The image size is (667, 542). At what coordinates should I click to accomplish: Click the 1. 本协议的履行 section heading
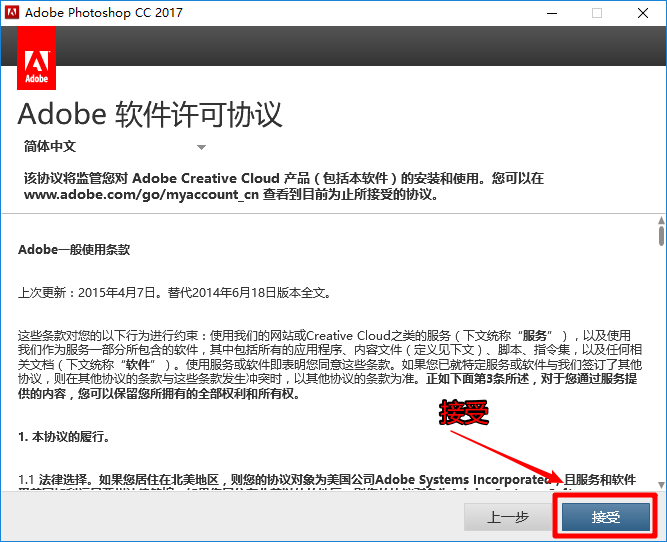coord(64,437)
